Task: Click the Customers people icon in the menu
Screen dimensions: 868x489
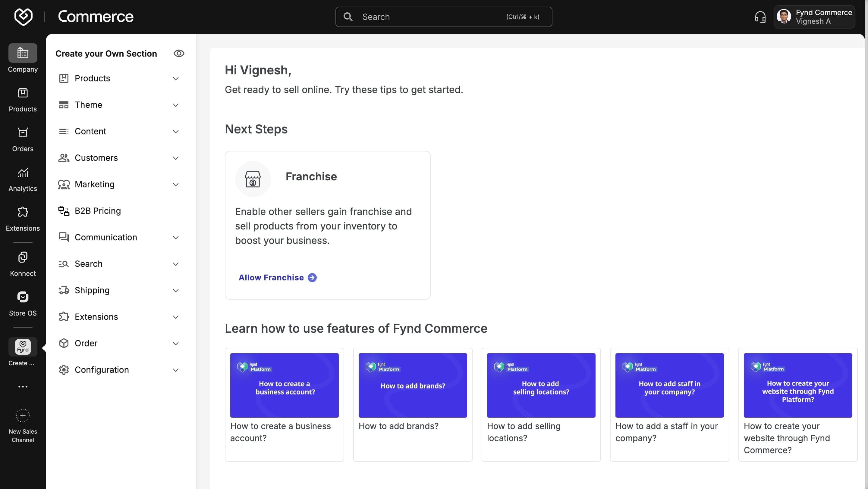Action: point(64,157)
